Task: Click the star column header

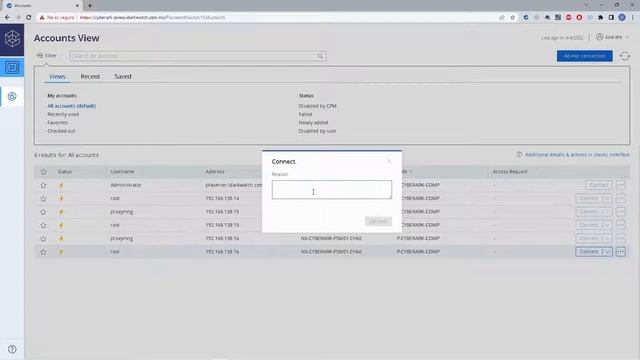Action: coord(44,172)
